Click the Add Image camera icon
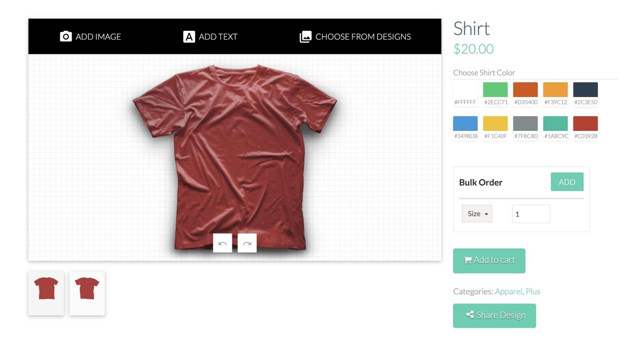This screenshot has height=340, width=644. (65, 37)
